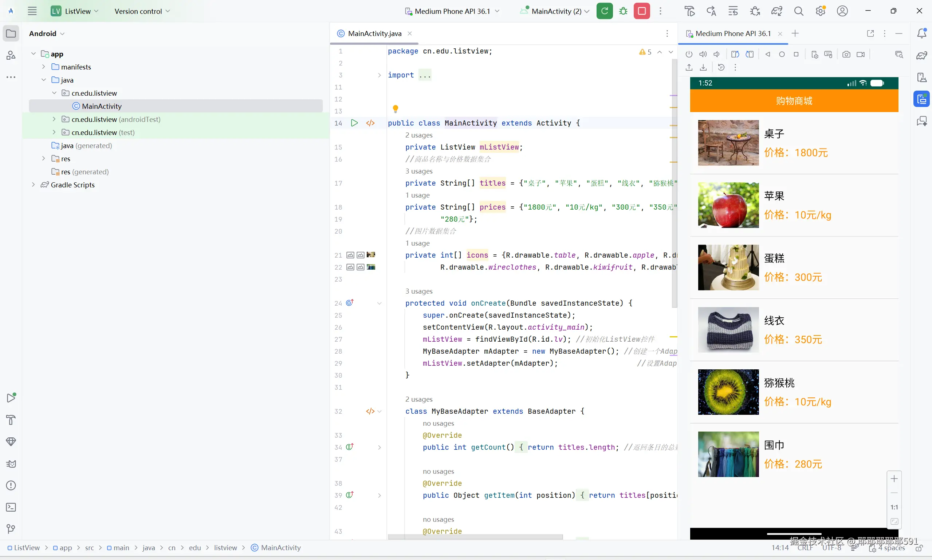Expand the manifests folder
Image resolution: width=932 pixels, height=560 pixels.
[43, 67]
